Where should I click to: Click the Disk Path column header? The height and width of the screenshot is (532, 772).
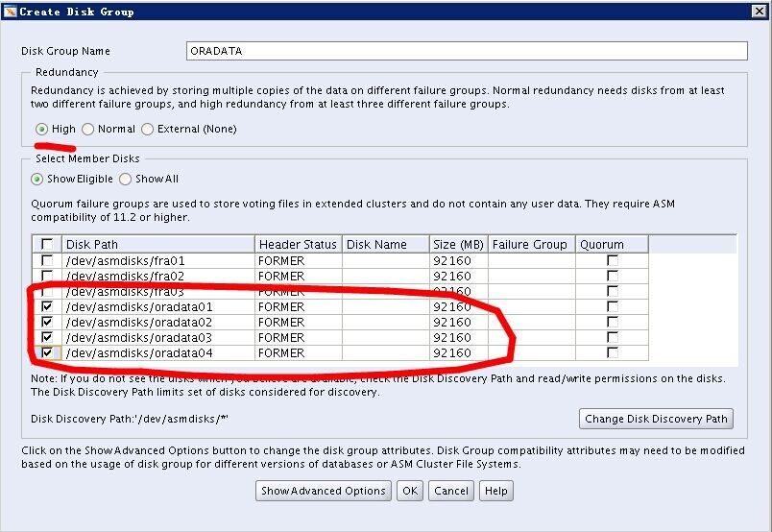click(x=158, y=244)
